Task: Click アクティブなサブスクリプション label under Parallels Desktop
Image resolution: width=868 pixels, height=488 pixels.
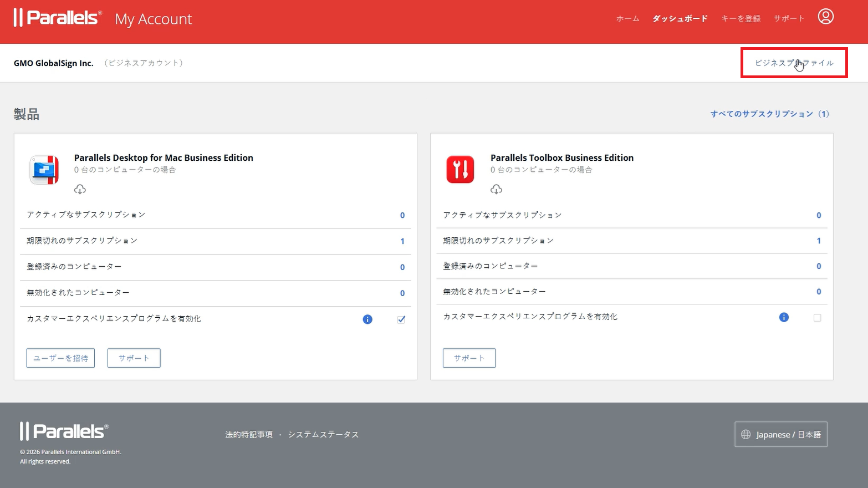Action: point(86,215)
